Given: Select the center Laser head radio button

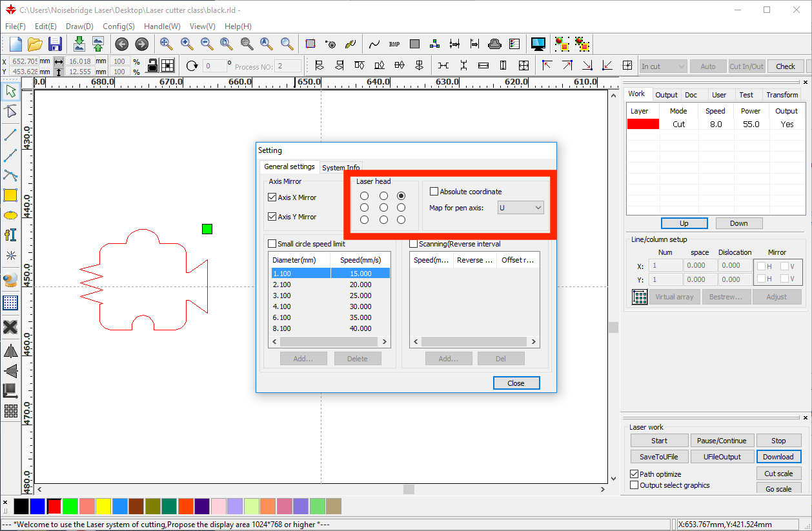Looking at the screenshot, I should 383,208.
